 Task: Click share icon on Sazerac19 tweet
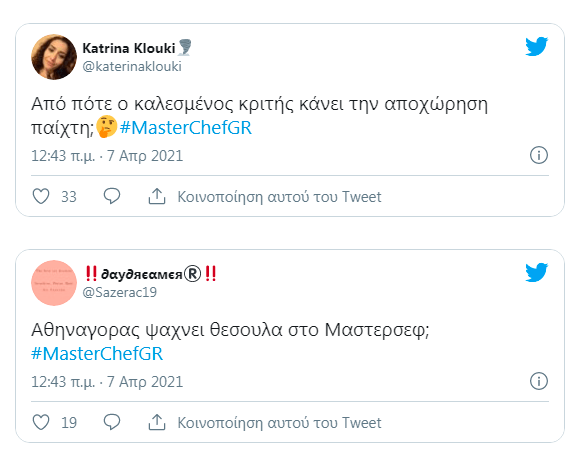pyautogui.click(x=157, y=422)
